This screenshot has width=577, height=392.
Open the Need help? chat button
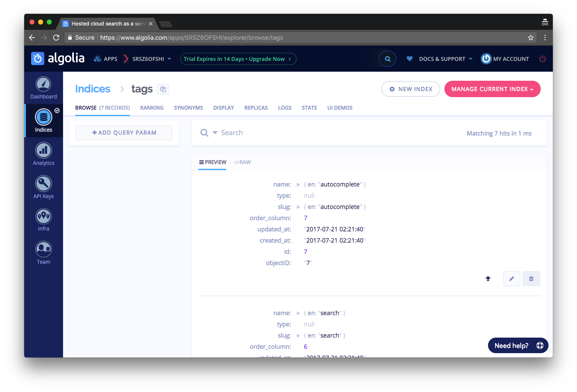pyautogui.click(x=518, y=345)
